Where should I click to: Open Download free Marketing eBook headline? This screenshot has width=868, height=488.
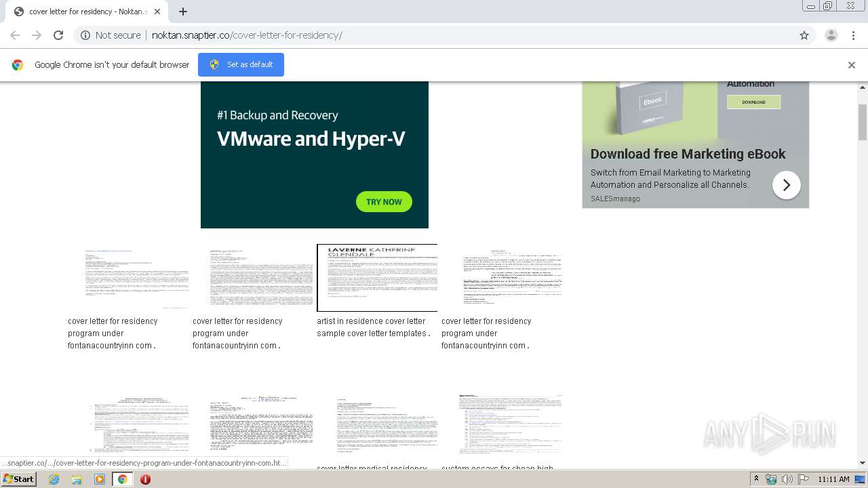pos(688,154)
